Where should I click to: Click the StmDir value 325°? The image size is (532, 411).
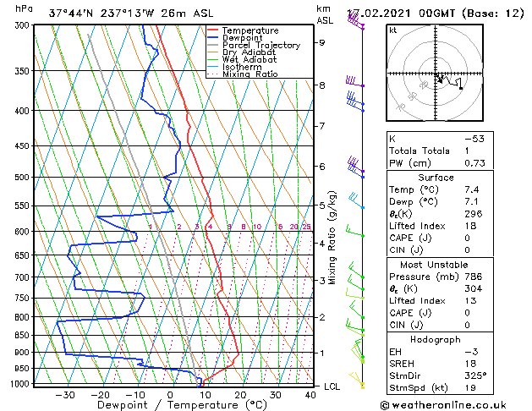point(475,376)
